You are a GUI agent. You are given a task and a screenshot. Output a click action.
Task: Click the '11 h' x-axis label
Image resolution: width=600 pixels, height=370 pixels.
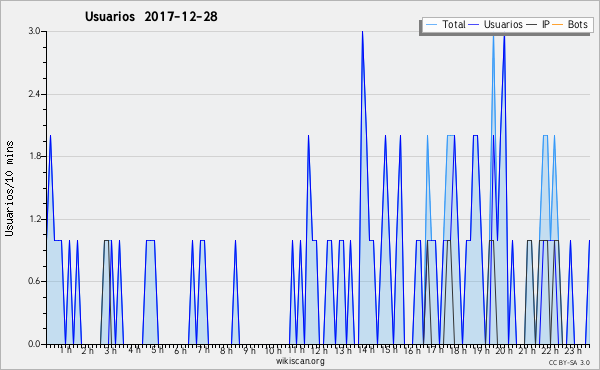[296, 350]
